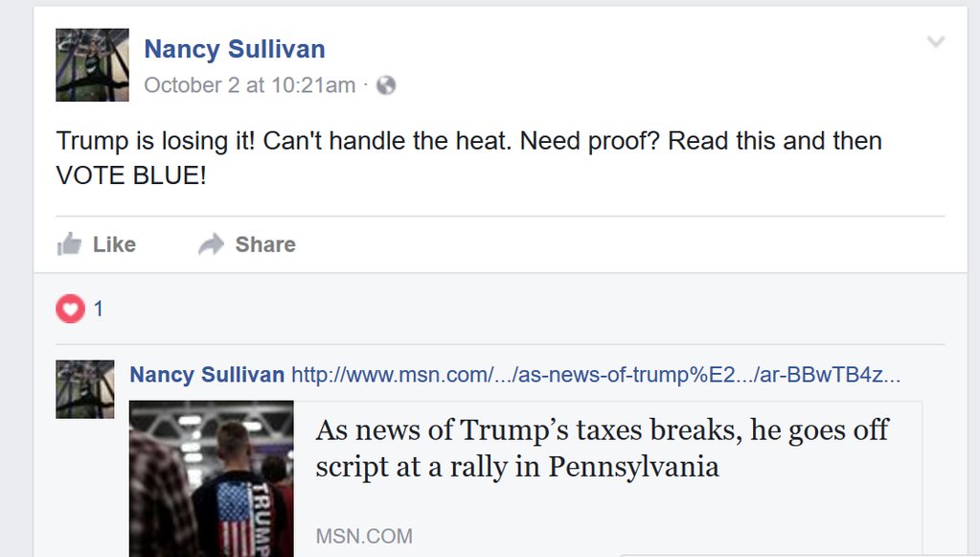Click the red heart reaction icon
Screen dimensions: 980x557
70,309
